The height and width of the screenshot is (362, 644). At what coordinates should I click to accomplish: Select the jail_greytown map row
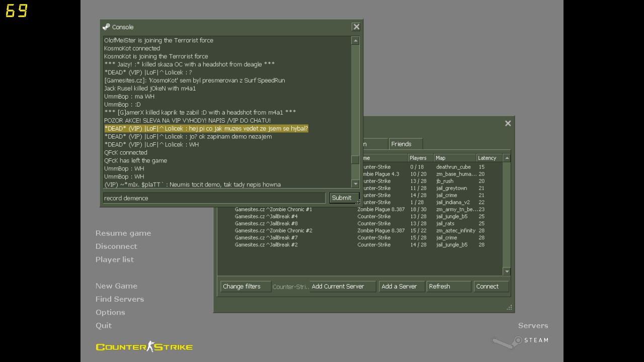pos(433,188)
